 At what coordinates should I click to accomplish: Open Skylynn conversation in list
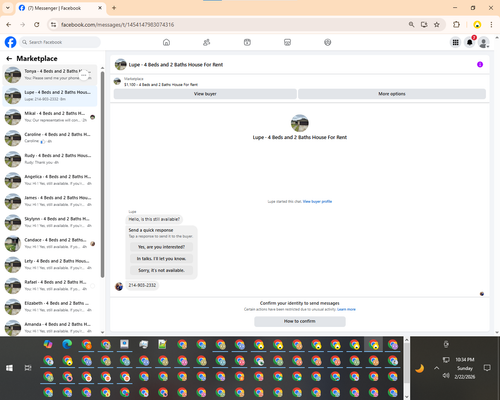point(50,222)
